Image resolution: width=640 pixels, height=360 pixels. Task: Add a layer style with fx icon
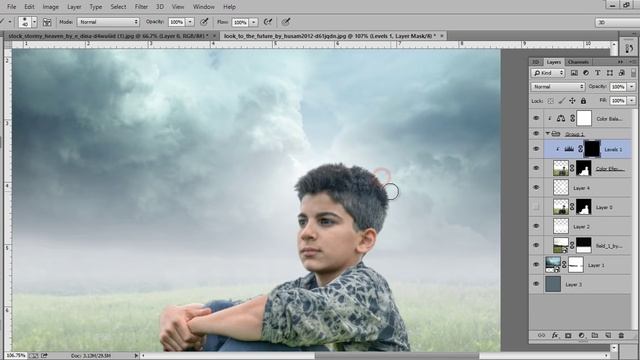pyautogui.click(x=555, y=335)
